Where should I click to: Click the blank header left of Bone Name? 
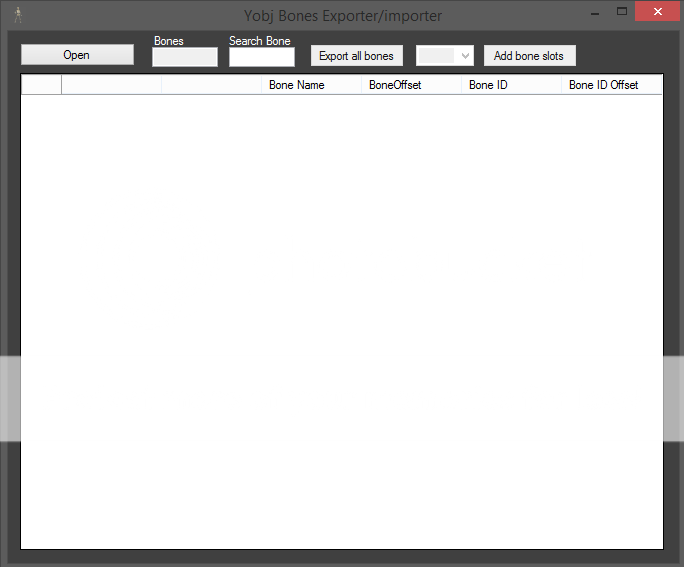tap(211, 85)
